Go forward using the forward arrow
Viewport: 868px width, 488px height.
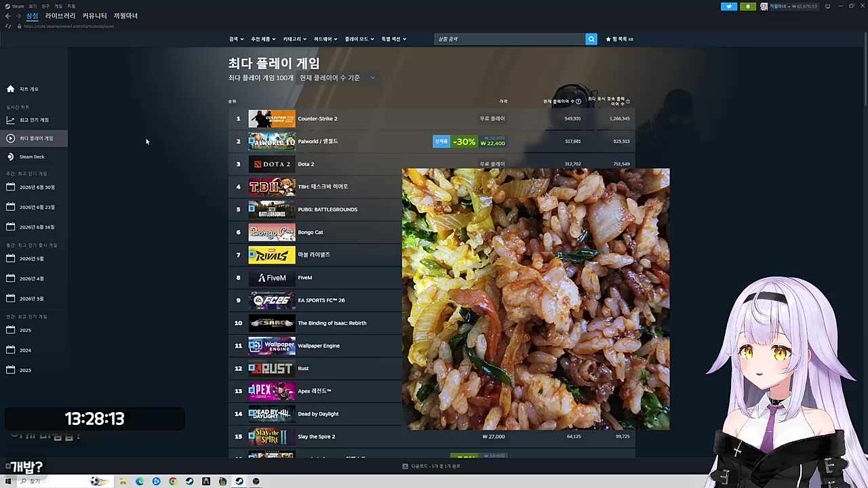tap(18, 16)
